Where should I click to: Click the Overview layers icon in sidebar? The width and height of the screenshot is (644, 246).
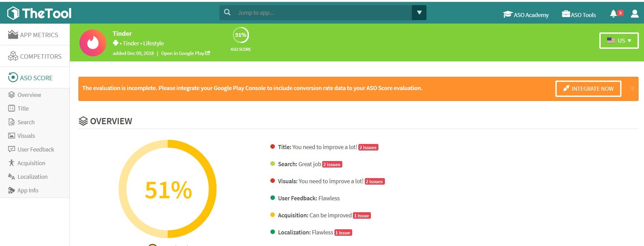12,95
